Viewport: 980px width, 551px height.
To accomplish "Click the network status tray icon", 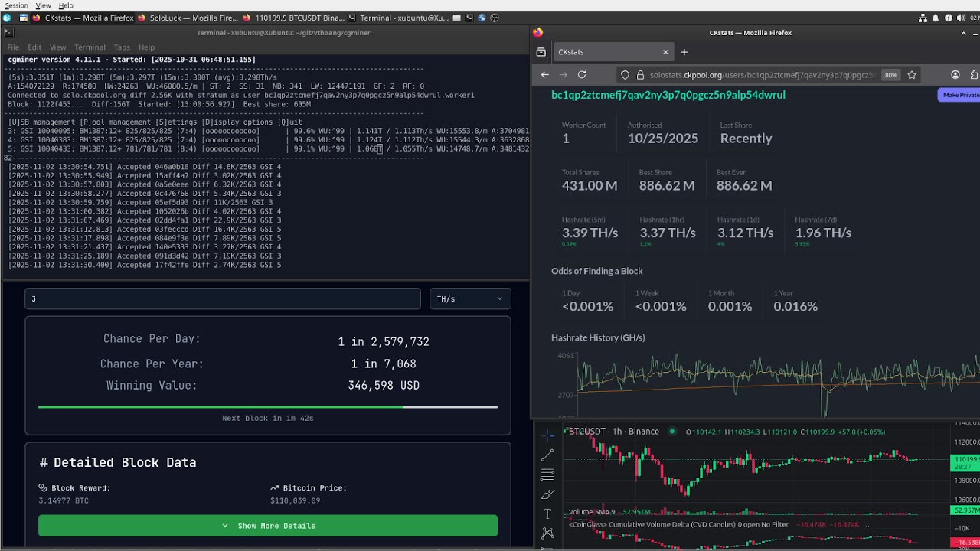I will [x=923, y=18].
